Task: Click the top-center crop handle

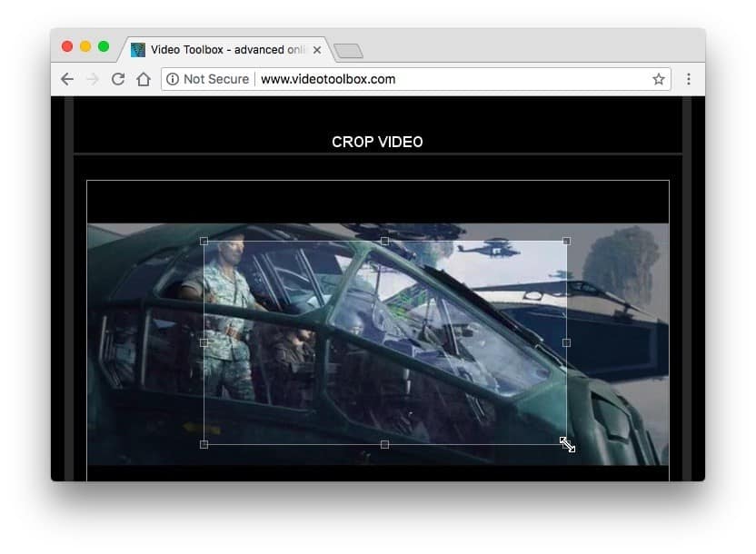Action: click(384, 242)
